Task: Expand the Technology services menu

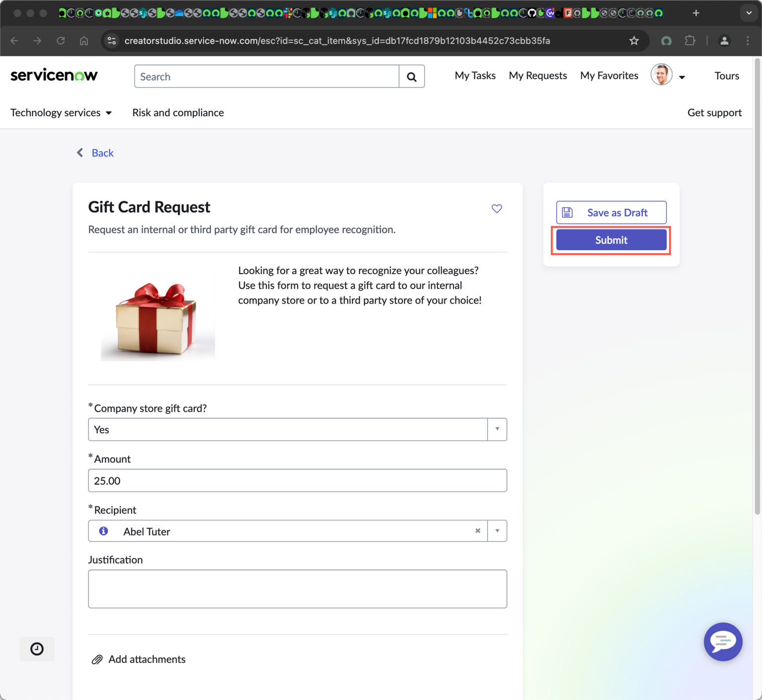Action: 61,113
